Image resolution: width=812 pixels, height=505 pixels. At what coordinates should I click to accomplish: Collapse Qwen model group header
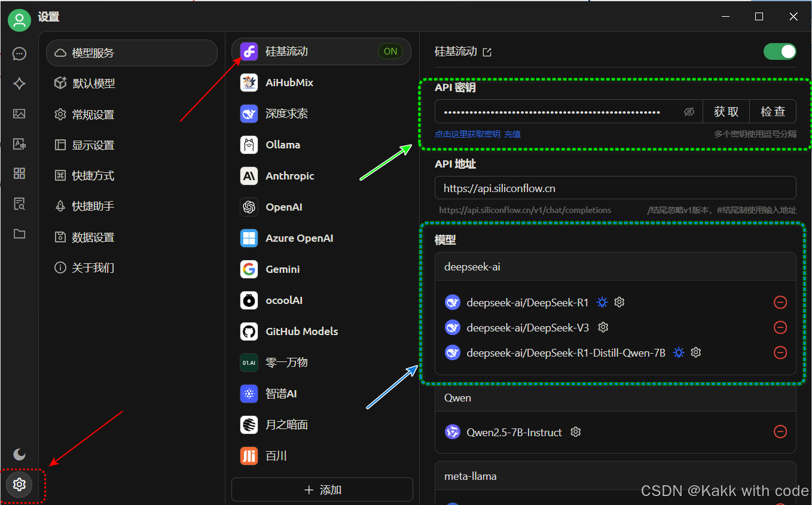(615, 398)
